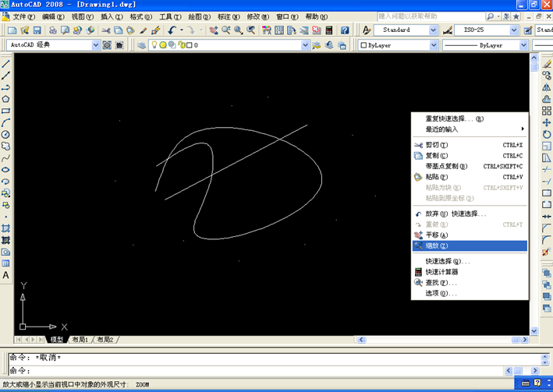Viewport: 553px width, 392px height.
Task: Click the Undo arrow icon in toolbar
Action: click(172, 30)
